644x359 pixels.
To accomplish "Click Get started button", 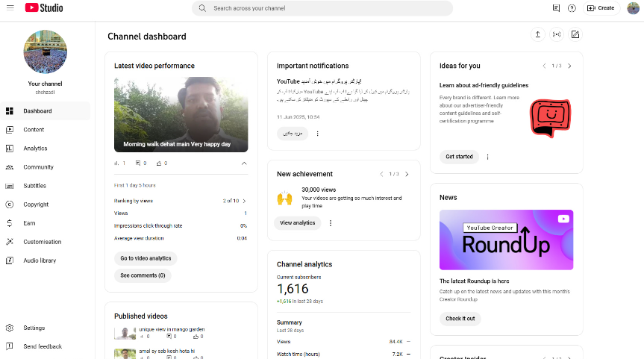I will 459,157.
